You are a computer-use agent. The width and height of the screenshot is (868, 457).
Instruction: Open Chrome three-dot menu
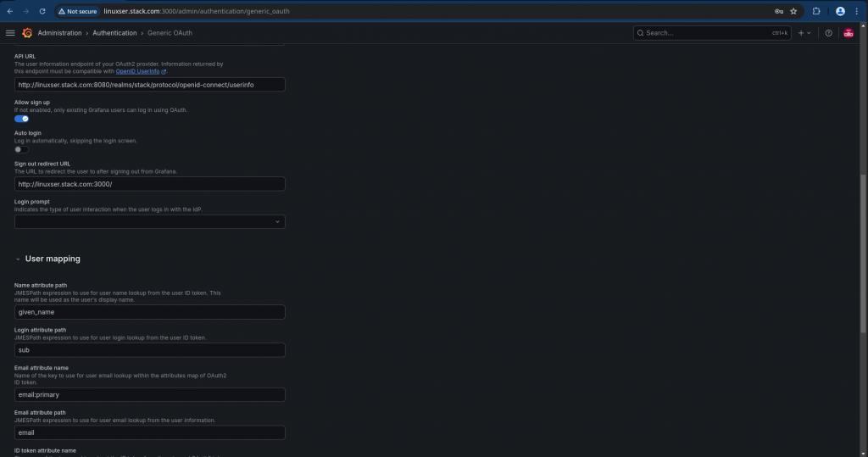[856, 11]
